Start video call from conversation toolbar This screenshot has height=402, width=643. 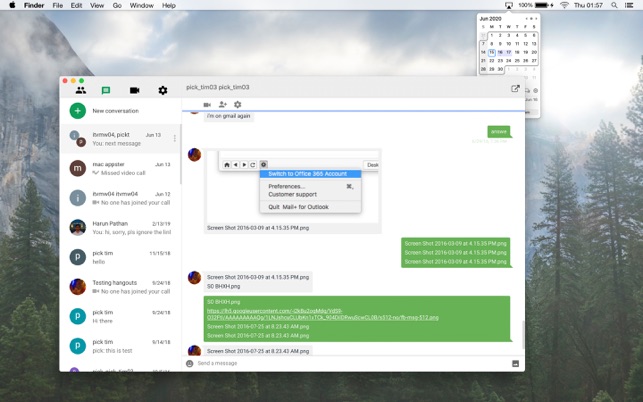coord(207,105)
